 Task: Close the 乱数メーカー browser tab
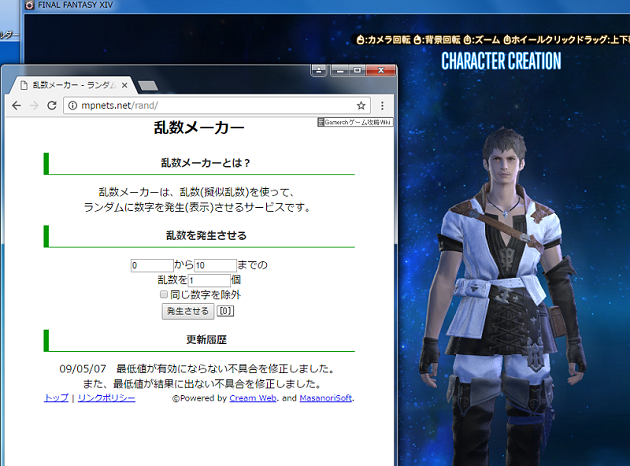125,85
